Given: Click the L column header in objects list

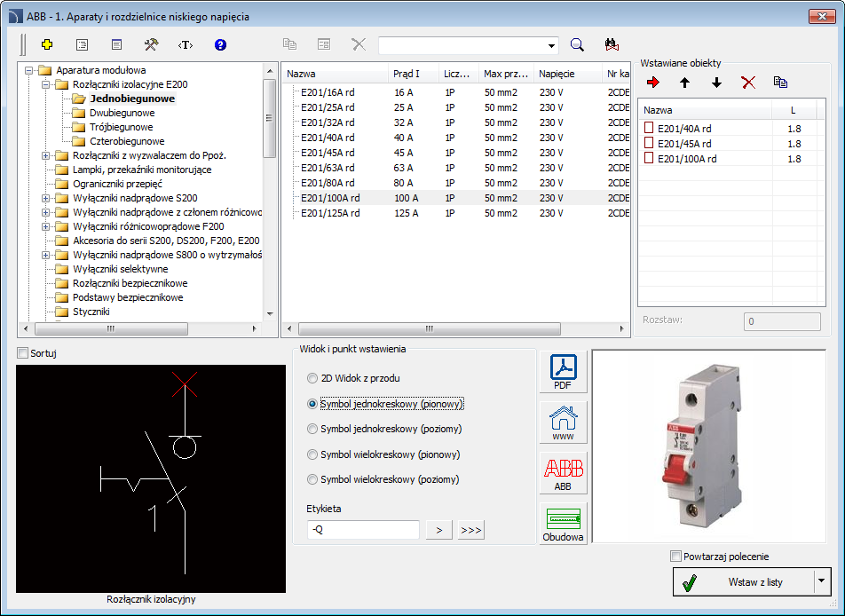Looking at the screenshot, I should click(x=794, y=110).
